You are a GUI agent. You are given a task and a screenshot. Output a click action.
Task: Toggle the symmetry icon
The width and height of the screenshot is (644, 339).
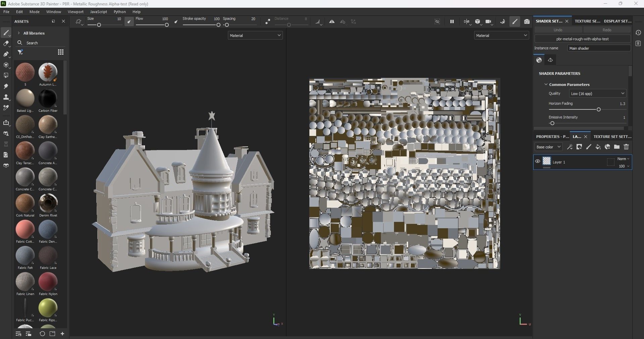coord(332,22)
